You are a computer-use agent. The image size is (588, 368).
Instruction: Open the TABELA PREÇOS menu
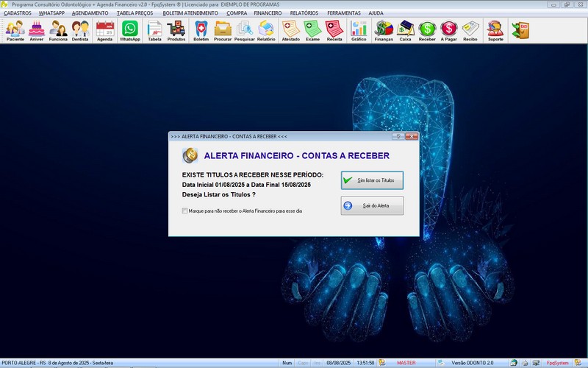135,13
